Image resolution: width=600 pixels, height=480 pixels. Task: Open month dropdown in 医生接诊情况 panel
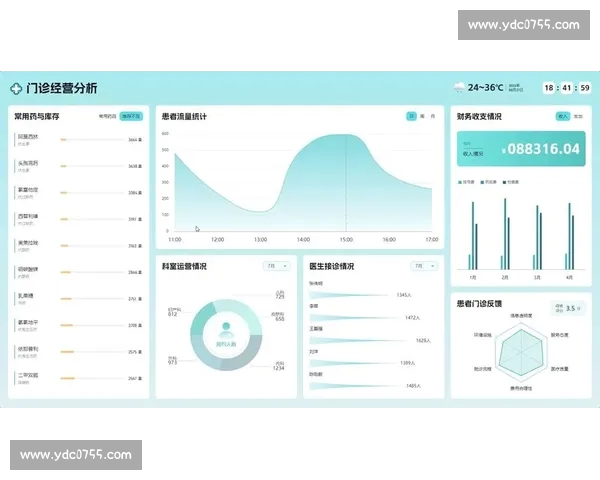click(x=424, y=266)
